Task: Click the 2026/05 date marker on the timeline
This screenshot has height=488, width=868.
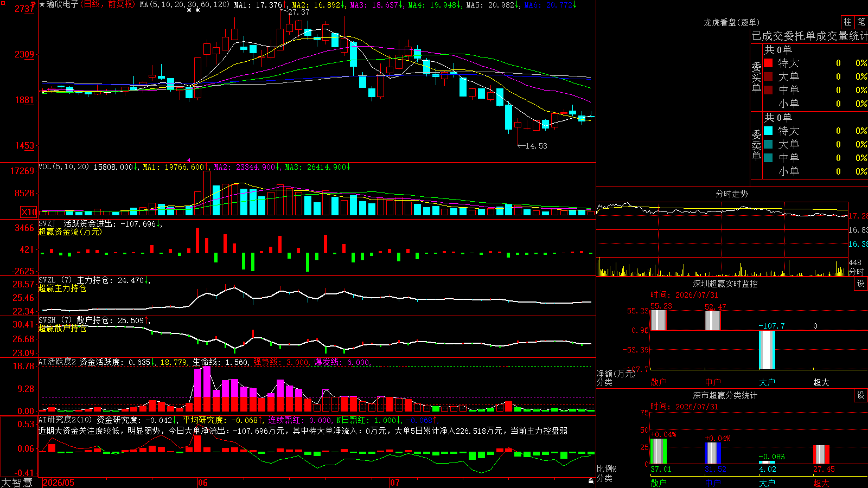Action: (59, 483)
